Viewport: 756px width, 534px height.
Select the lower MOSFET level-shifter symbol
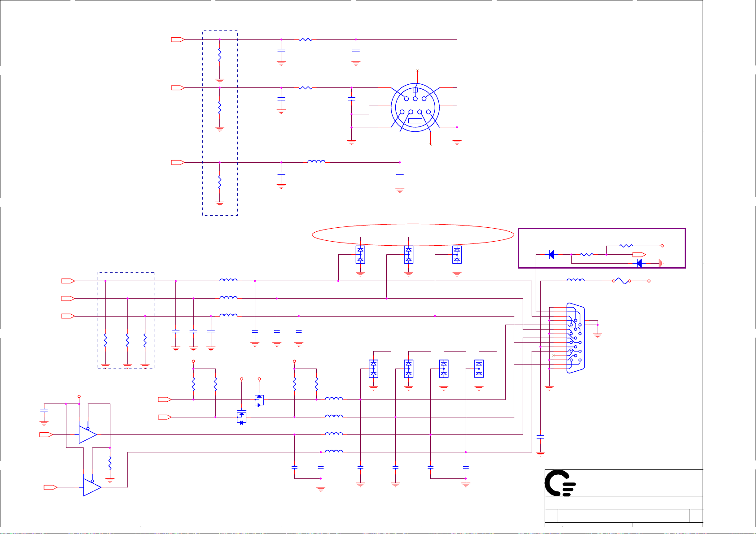[241, 417]
